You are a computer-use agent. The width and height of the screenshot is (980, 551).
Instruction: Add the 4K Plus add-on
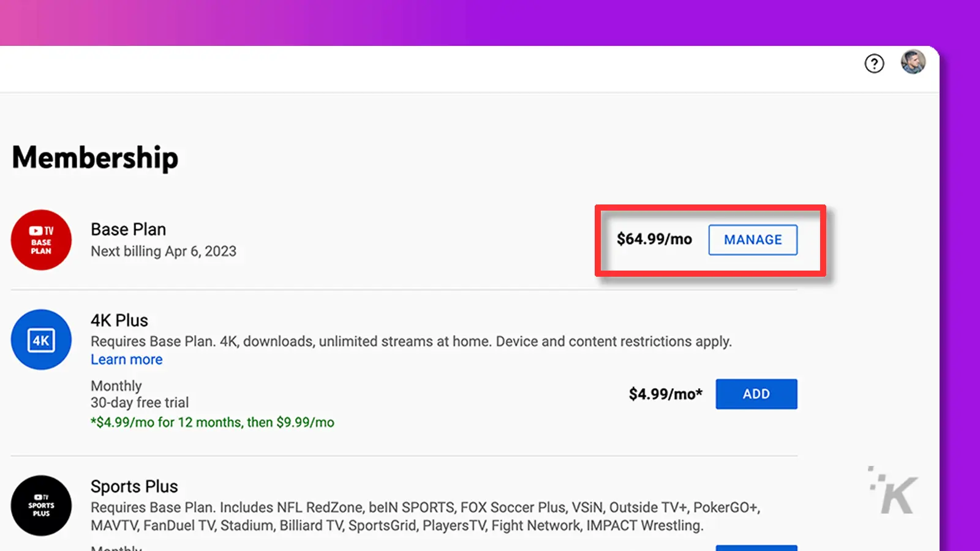pyautogui.click(x=756, y=394)
